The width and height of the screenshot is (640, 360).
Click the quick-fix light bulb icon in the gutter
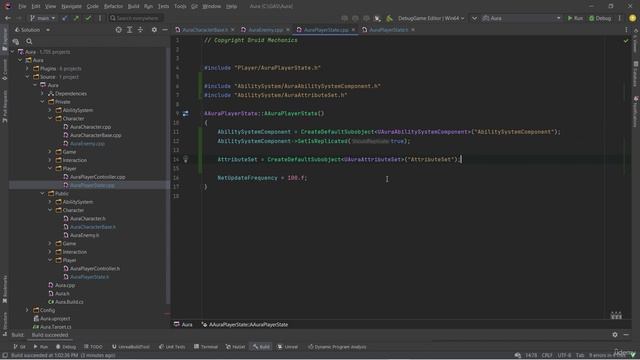tap(185, 159)
